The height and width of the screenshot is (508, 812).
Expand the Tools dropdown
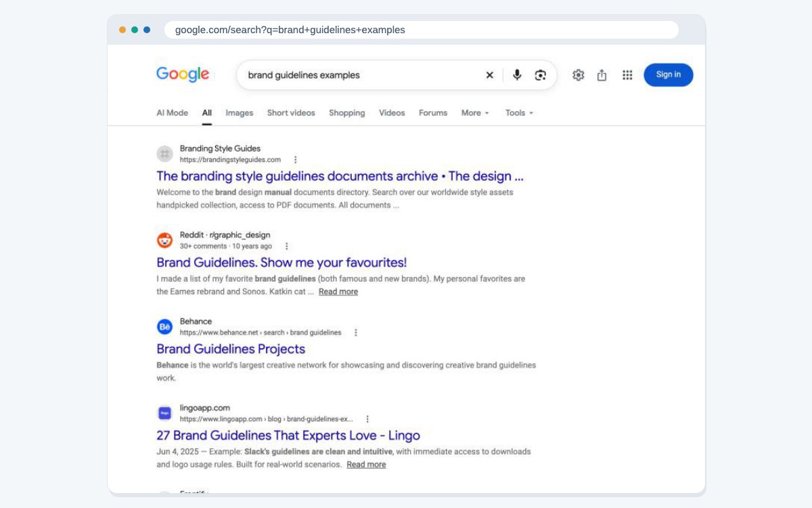520,113
